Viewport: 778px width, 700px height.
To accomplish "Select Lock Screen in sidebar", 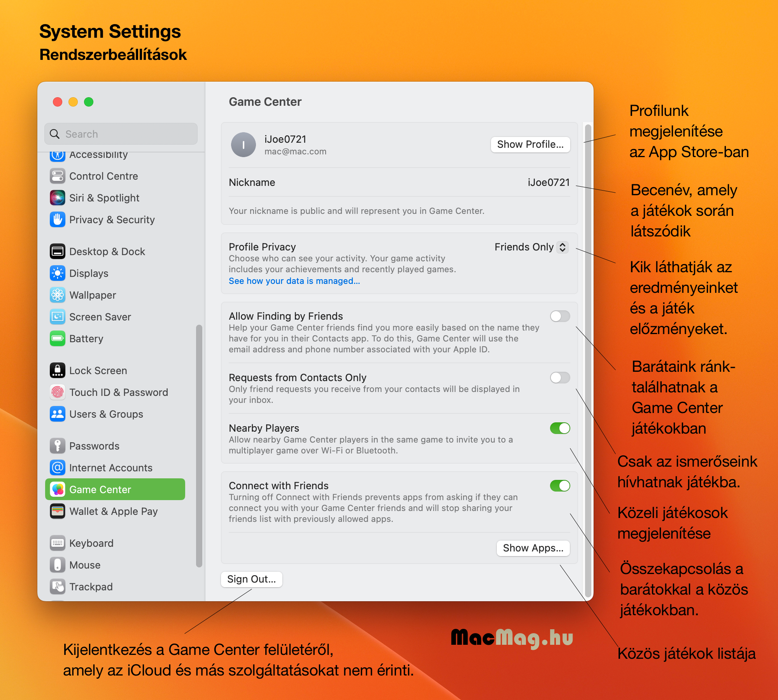I will click(x=115, y=371).
